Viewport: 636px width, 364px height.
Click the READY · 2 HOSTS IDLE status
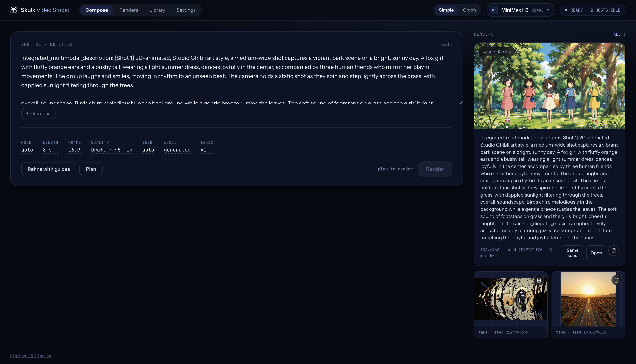pyautogui.click(x=592, y=10)
